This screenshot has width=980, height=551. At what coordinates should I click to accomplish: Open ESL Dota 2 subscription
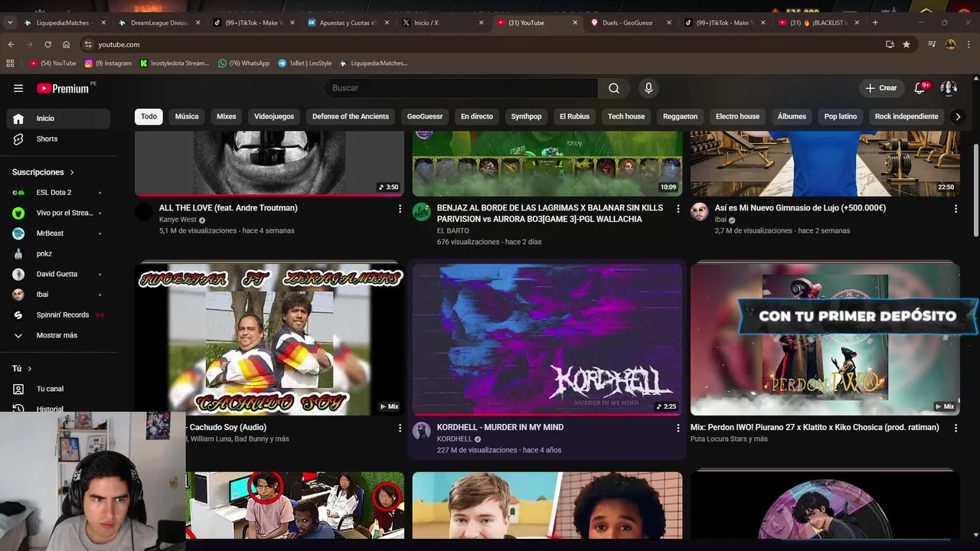[x=60, y=192]
